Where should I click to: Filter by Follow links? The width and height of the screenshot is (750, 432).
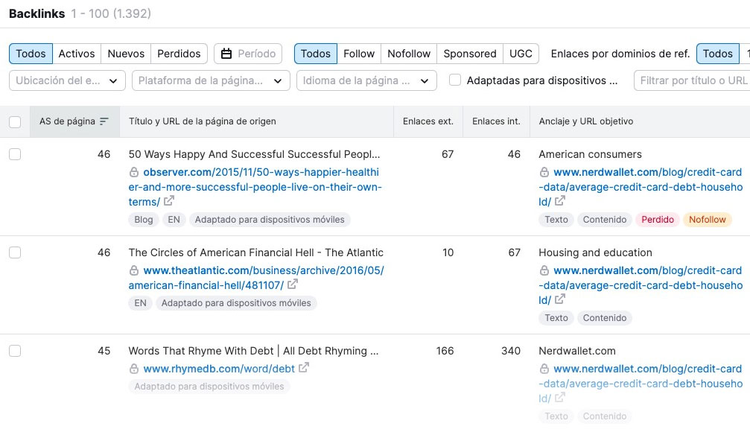(359, 54)
